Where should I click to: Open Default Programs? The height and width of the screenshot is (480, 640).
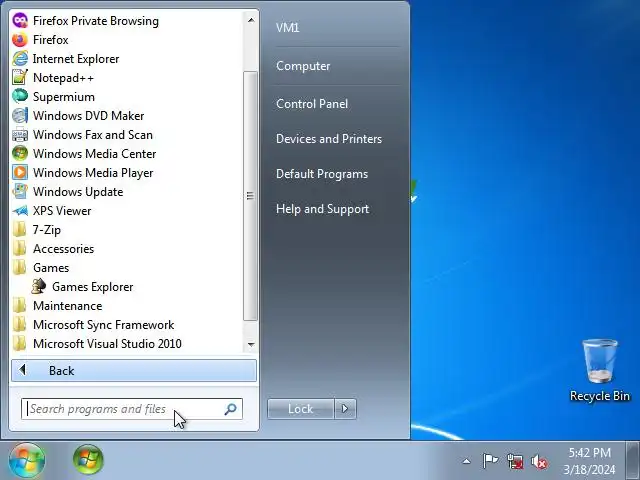pos(322,174)
